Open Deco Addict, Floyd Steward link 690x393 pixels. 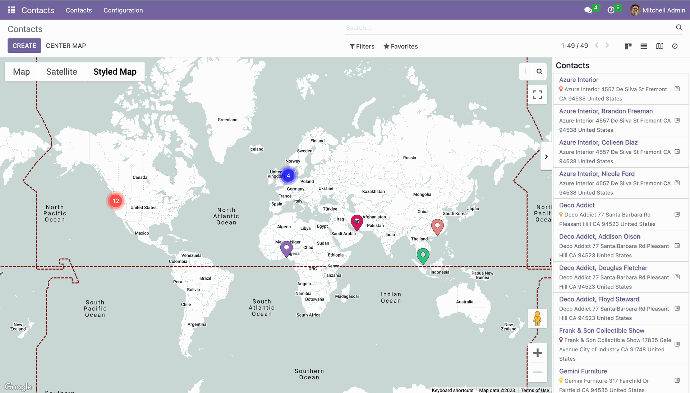coord(599,299)
